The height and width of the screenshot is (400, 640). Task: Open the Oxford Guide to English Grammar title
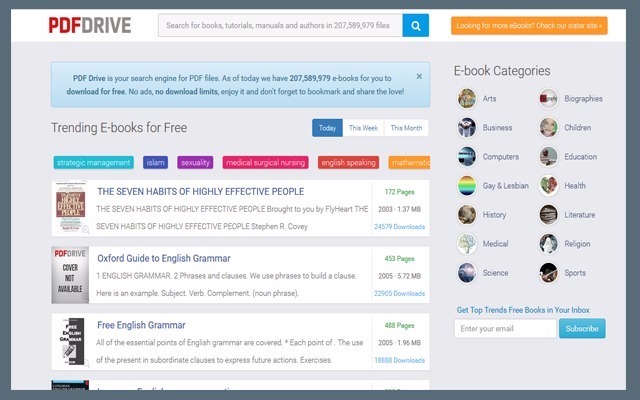[163, 258]
